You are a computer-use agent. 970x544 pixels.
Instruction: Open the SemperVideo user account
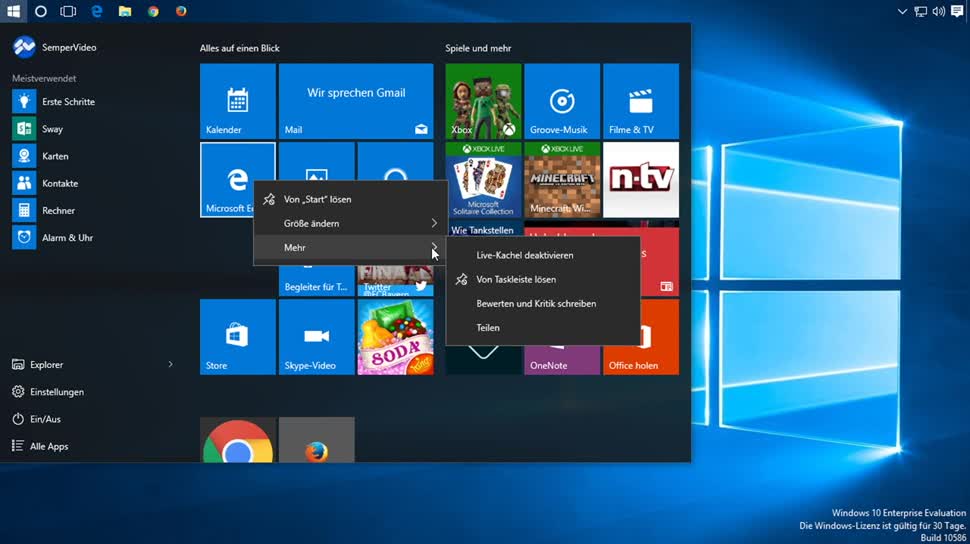tap(54, 47)
